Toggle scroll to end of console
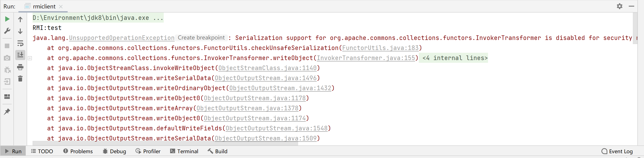Viewport: 644px width, 158px height. tap(20, 55)
